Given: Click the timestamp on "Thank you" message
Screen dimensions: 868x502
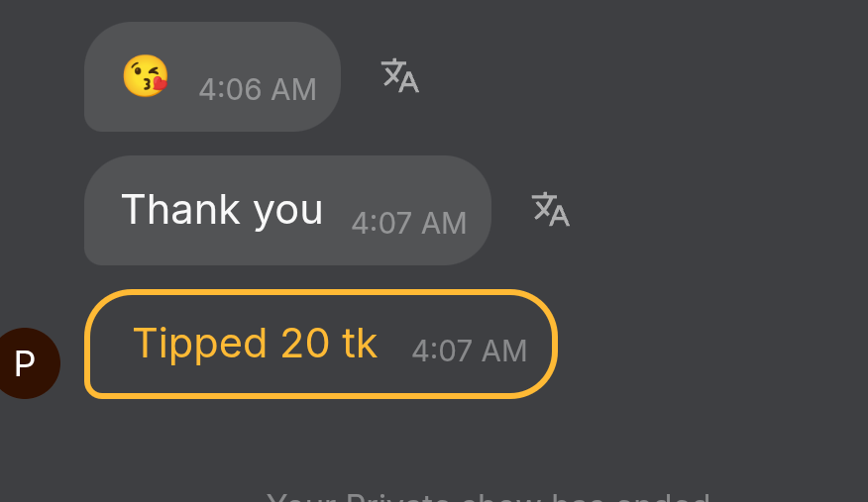Looking at the screenshot, I should (408, 223).
